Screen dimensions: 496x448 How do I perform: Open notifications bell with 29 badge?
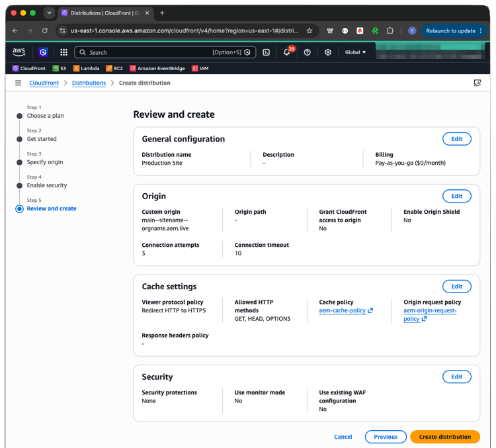[286, 52]
